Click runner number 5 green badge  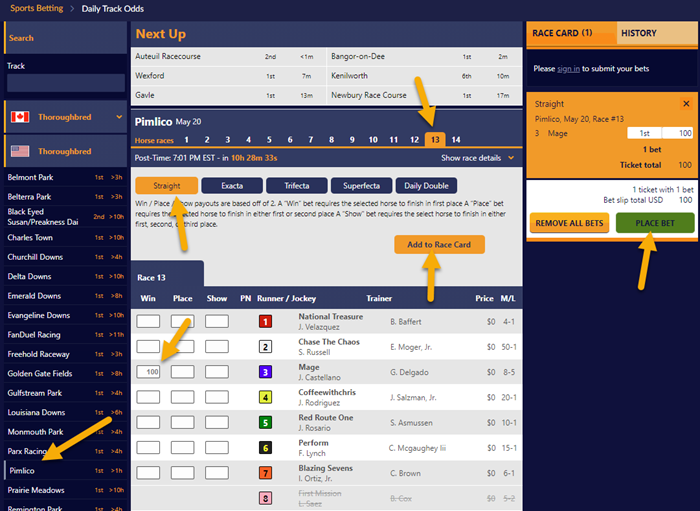(x=265, y=422)
